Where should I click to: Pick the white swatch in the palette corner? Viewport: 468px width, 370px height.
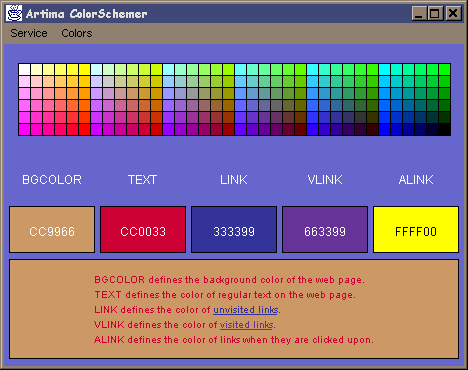(x=24, y=69)
